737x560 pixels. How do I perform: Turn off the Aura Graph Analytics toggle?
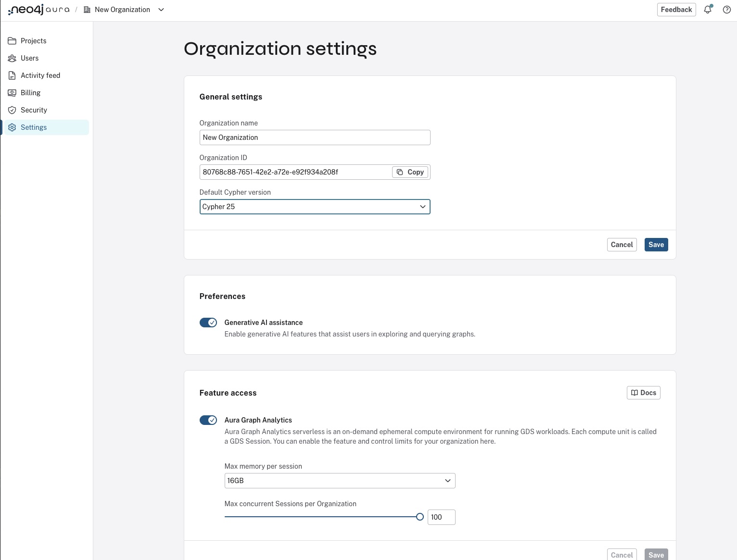click(208, 420)
